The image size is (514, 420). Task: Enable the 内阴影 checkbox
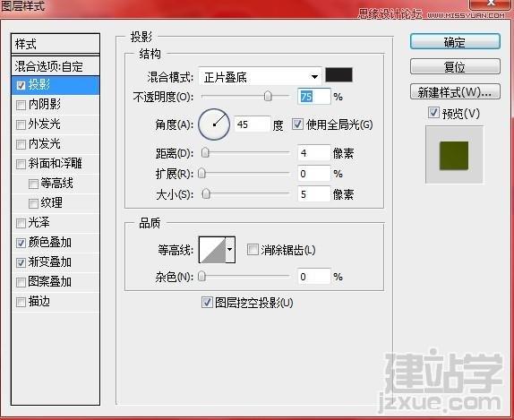[x=21, y=106]
